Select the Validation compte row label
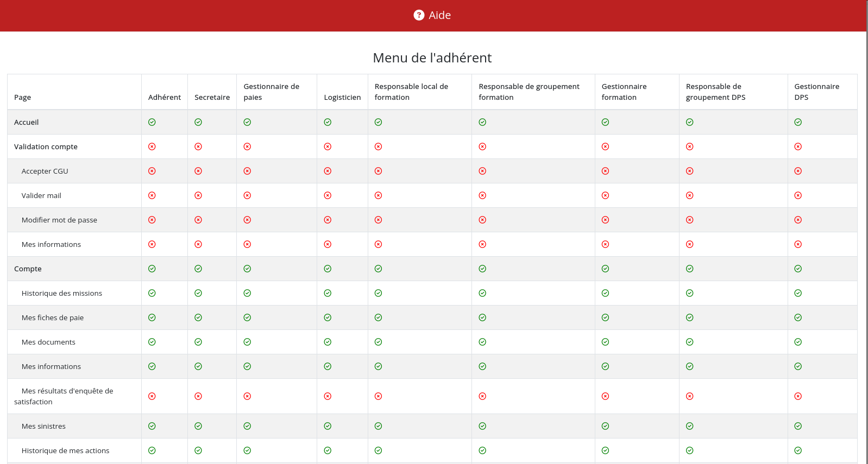The image size is (868, 464). (x=46, y=147)
